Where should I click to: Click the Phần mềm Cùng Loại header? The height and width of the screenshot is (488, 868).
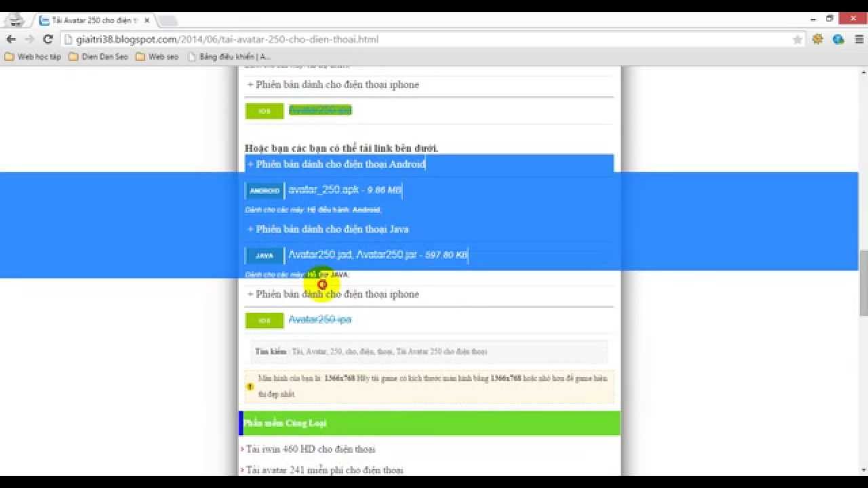[x=429, y=423]
